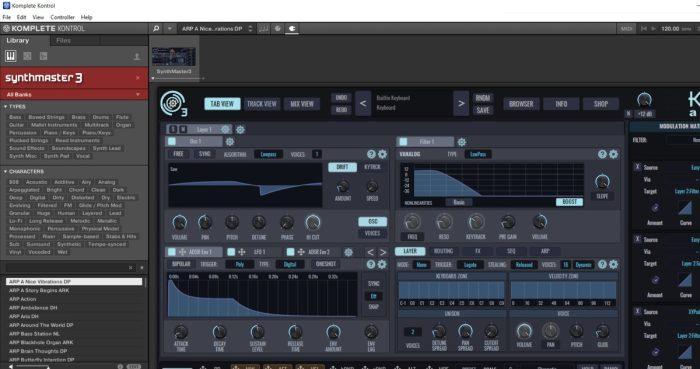Go to next preset arrow button
This screenshot has width=700, height=369.
click(x=461, y=104)
